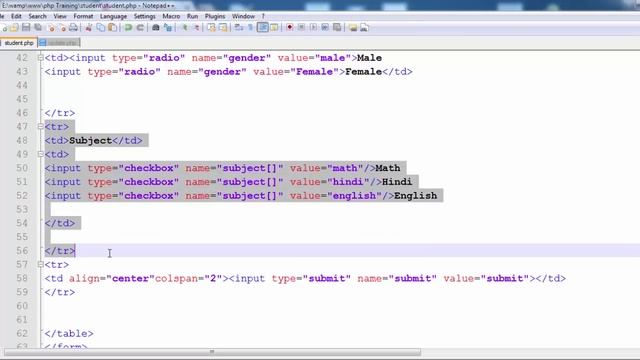Open the View menu

pyautogui.click(x=60, y=16)
